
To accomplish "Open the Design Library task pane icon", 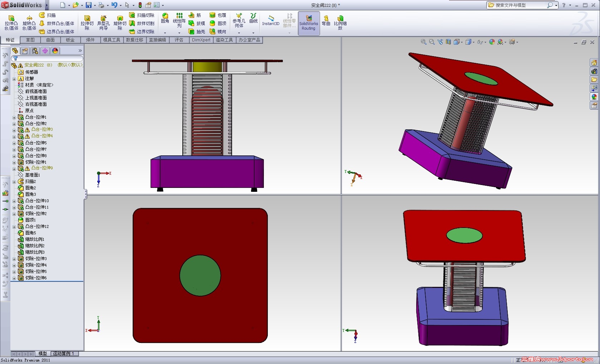I will pos(594,71).
